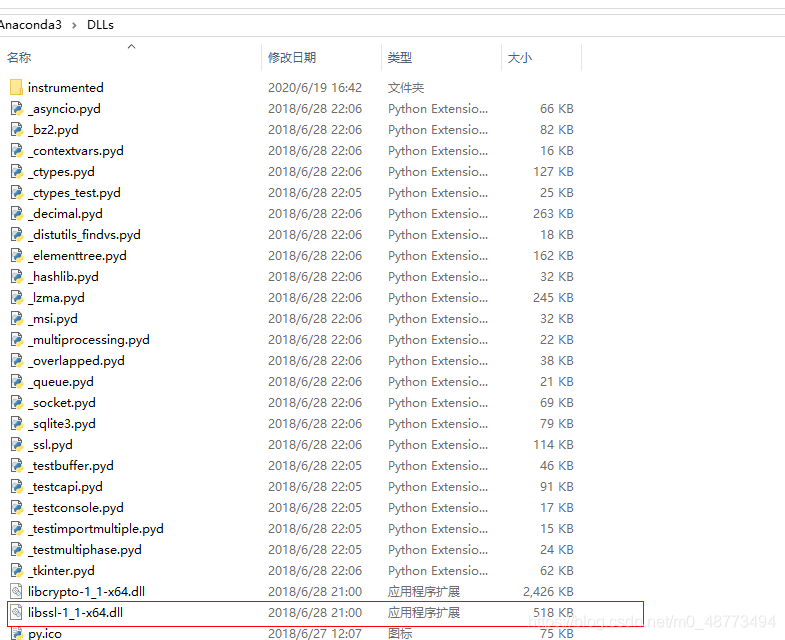This screenshot has height=640, width=785.
Task: Select the _distutils_findvs.pyd file icon
Action: pyautogui.click(x=17, y=235)
